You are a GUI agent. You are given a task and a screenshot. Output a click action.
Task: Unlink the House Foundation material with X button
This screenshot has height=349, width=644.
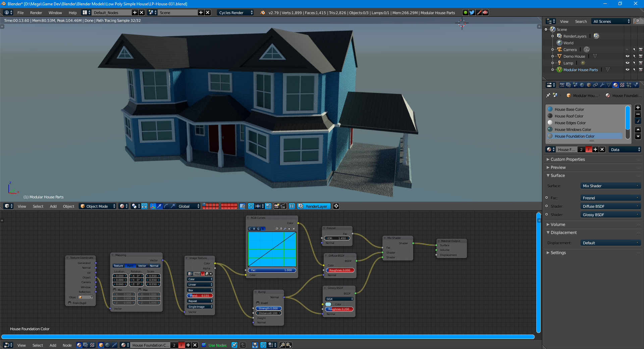(x=602, y=149)
